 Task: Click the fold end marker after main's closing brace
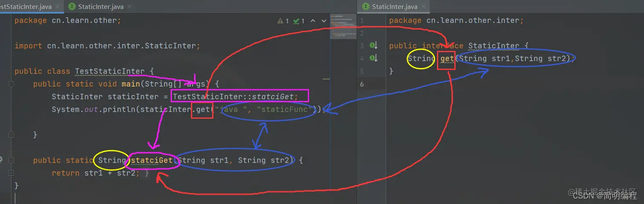coord(11,135)
